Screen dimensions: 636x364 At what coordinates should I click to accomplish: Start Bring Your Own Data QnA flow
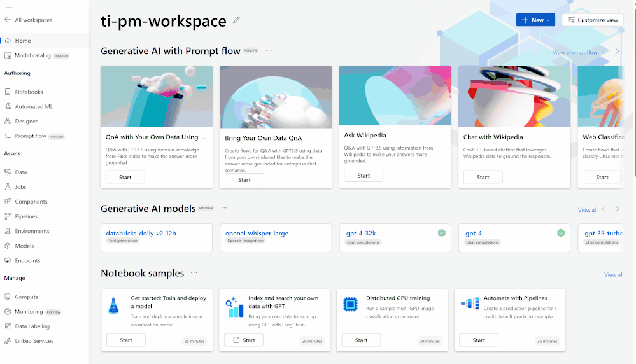[x=244, y=180]
